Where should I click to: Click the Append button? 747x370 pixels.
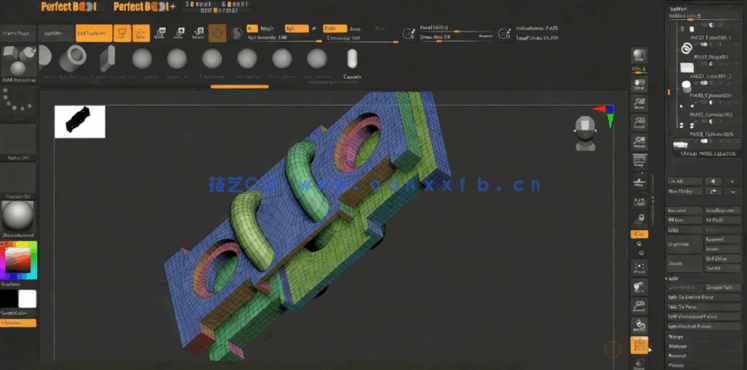tap(723, 240)
